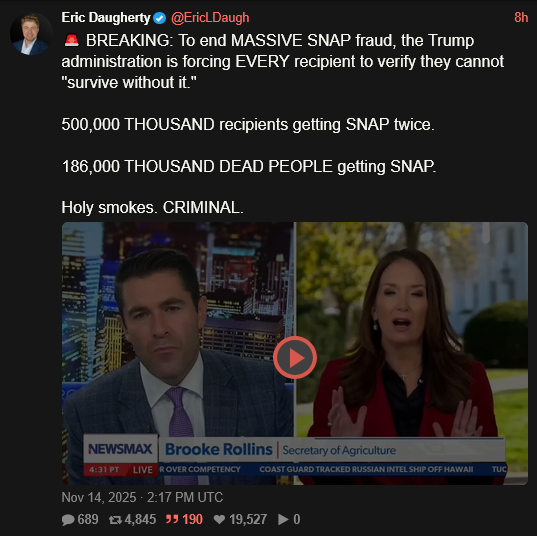Click the 4,845 retweets count

coord(140,520)
